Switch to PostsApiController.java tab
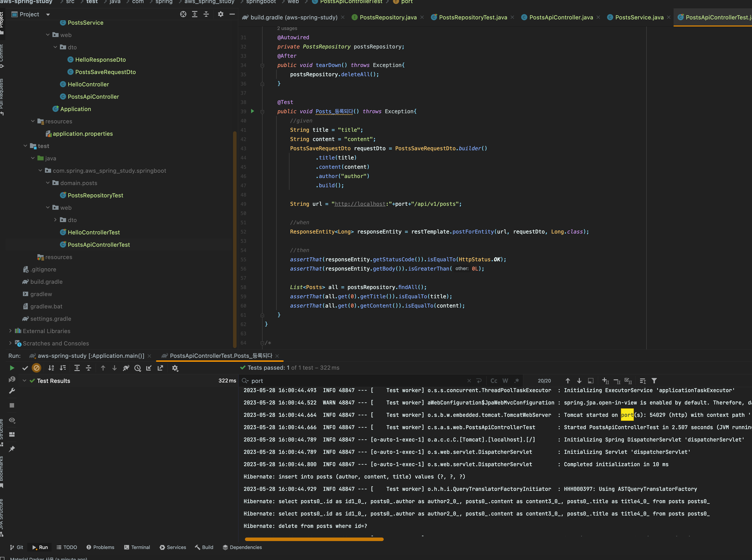The image size is (752, 560). click(561, 17)
